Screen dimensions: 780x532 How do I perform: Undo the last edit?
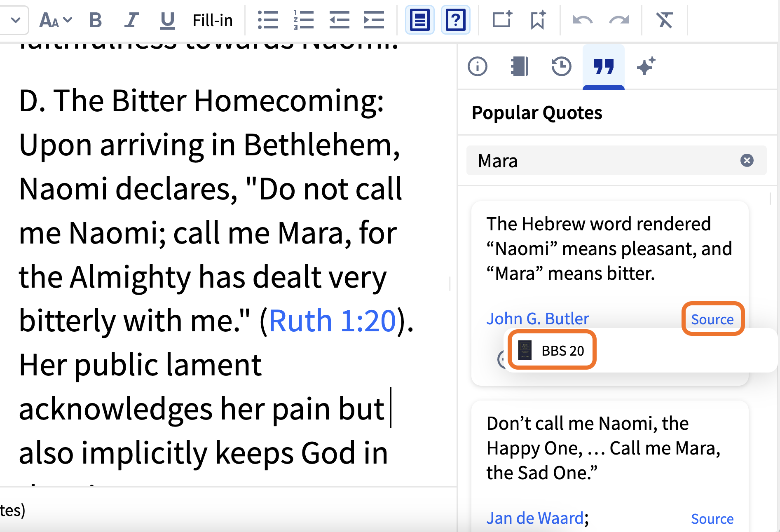point(583,20)
